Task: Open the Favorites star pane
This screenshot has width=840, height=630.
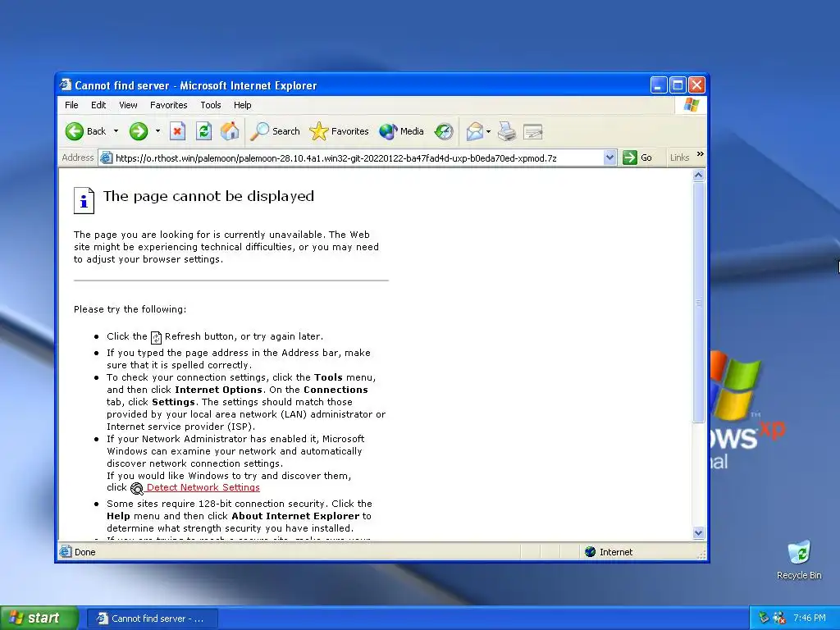Action: tap(339, 131)
